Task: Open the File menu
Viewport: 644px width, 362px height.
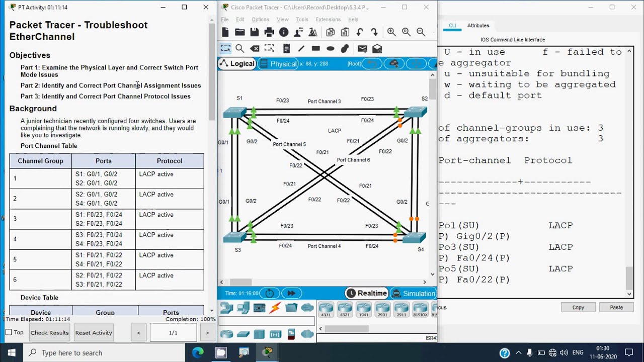Action: [225, 20]
